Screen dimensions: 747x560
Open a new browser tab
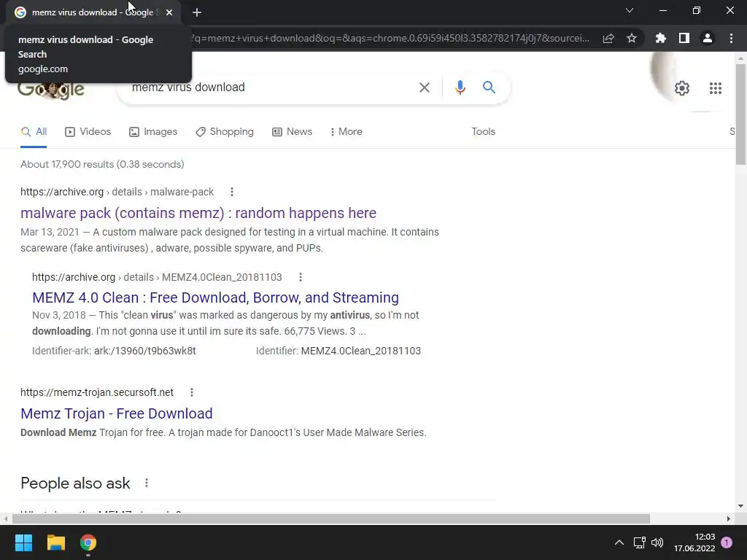point(197,12)
